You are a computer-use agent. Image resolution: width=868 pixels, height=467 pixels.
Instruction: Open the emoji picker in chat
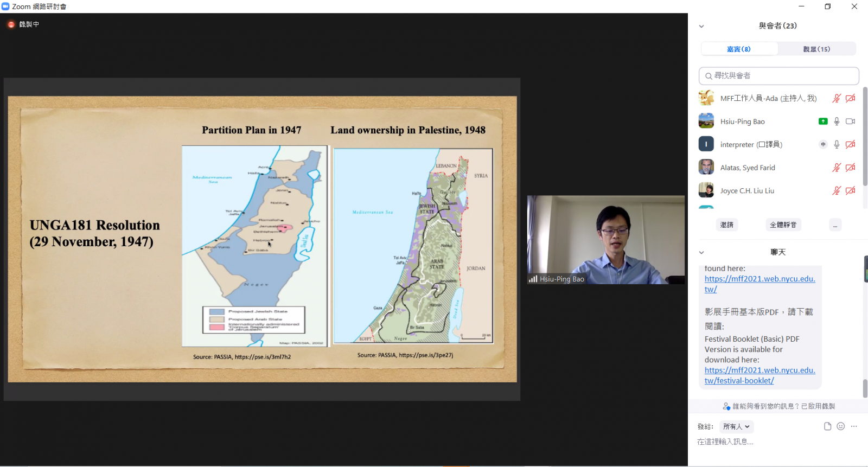coord(840,426)
